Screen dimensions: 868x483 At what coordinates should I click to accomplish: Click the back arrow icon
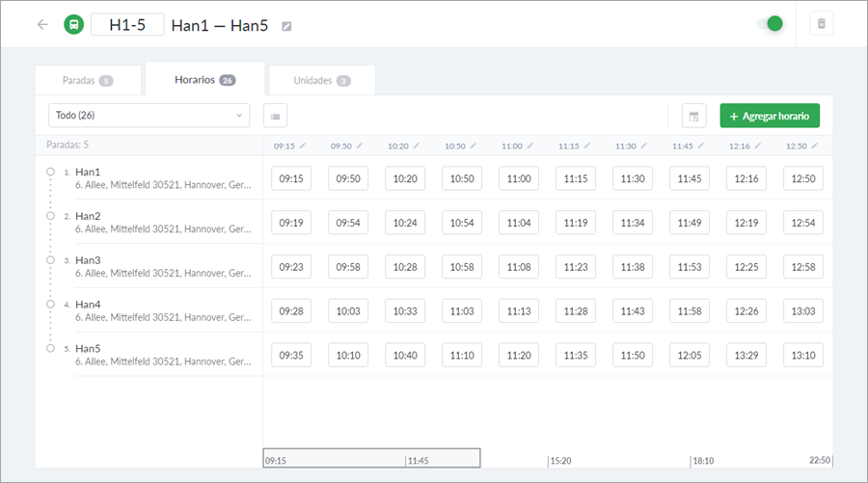tap(41, 24)
